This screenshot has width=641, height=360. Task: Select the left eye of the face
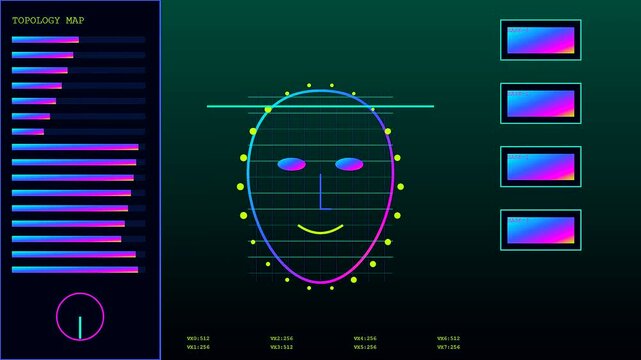[291, 164]
